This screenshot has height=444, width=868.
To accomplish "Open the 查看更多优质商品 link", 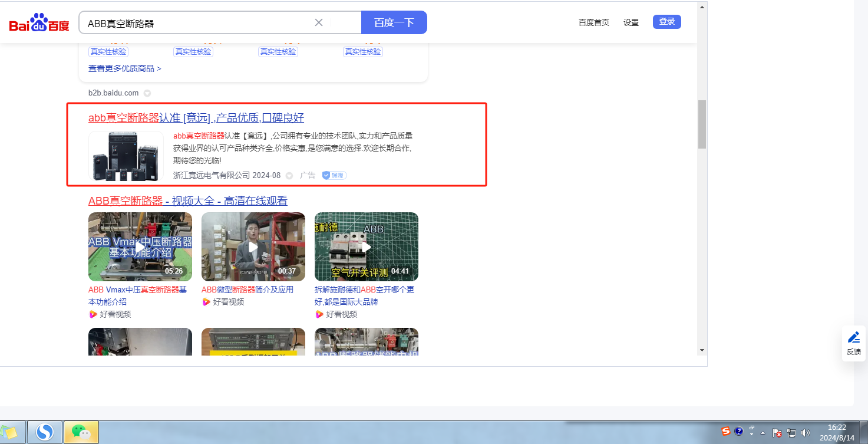I will point(125,68).
